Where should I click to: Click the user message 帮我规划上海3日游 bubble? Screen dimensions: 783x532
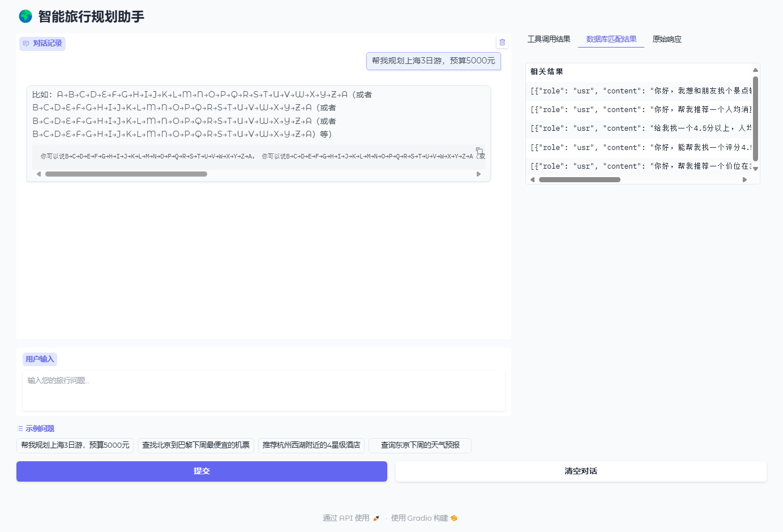tap(434, 61)
